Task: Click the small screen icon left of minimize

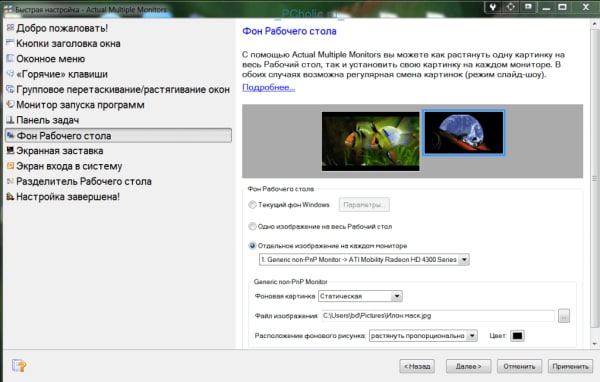Action: (x=528, y=7)
